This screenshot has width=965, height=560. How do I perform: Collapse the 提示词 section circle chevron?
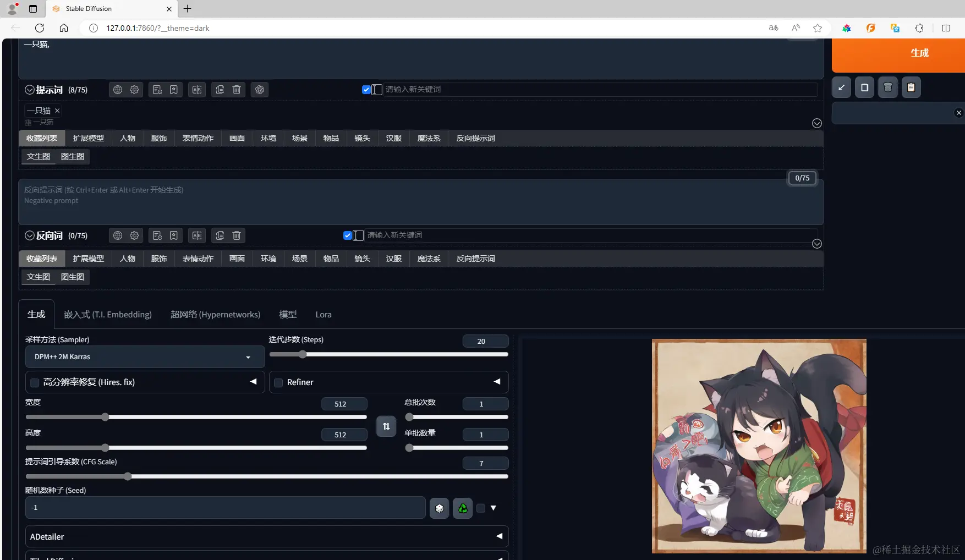[x=30, y=90]
